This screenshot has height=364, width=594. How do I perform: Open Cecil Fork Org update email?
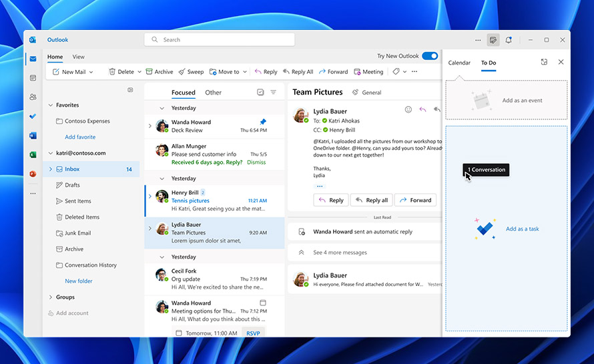(214, 279)
